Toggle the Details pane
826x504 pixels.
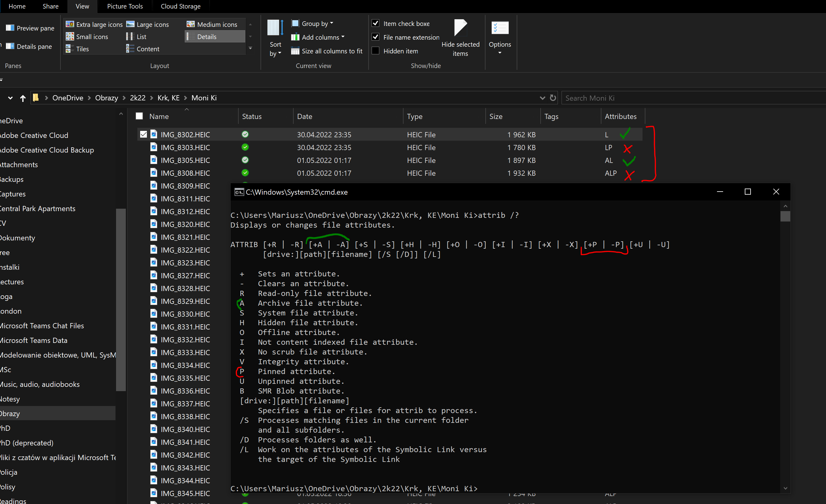point(29,46)
